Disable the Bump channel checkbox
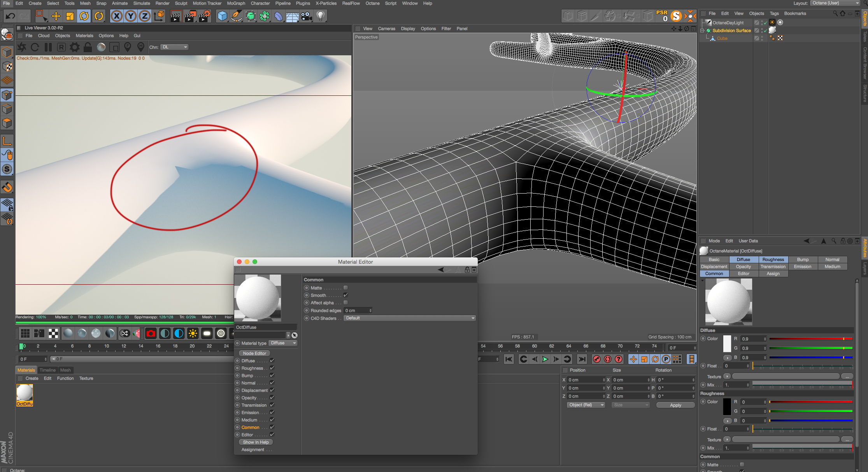Image resolution: width=868 pixels, height=472 pixels. [272, 375]
